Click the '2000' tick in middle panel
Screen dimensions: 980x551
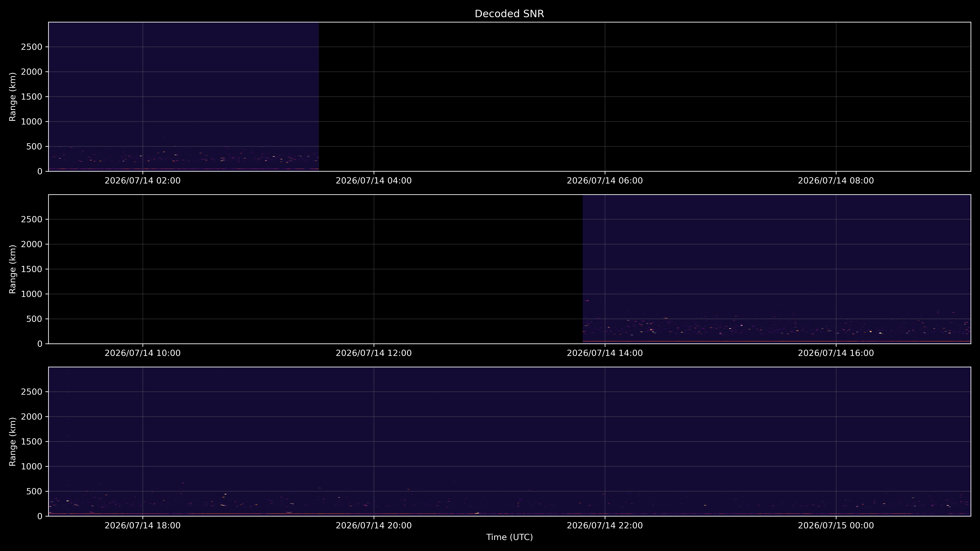tap(32, 244)
